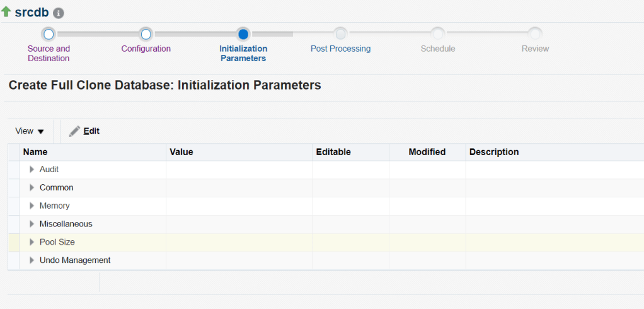Select the Configuration step circle

point(146,34)
